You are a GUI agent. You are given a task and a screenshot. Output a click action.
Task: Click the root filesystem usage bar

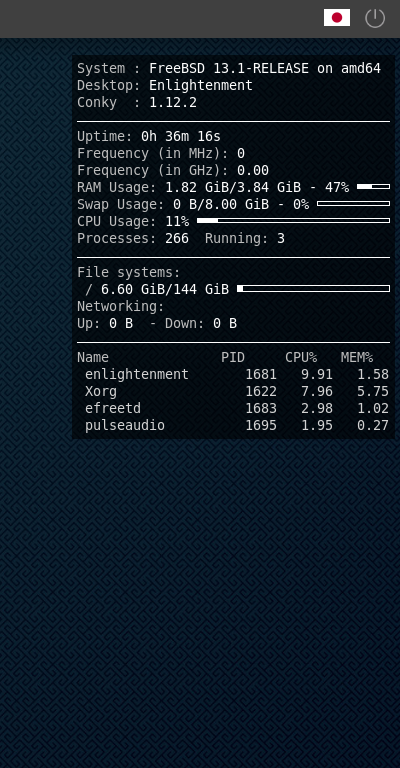(x=313, y=288)
